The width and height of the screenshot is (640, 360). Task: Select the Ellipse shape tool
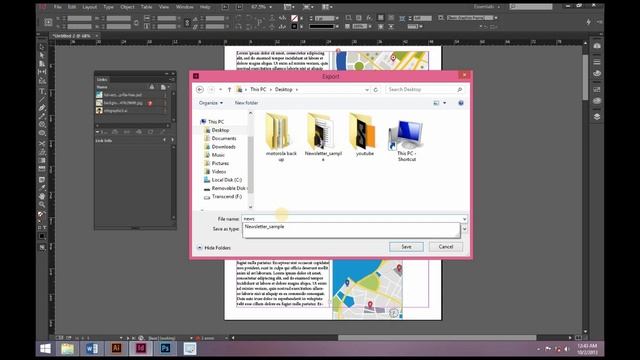click(42, 133)
